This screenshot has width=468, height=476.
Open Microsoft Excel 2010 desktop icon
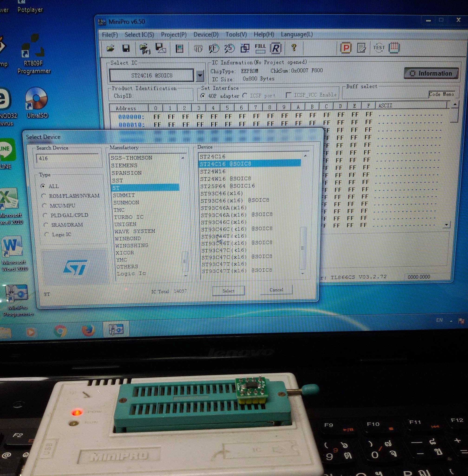pos(10,206)
